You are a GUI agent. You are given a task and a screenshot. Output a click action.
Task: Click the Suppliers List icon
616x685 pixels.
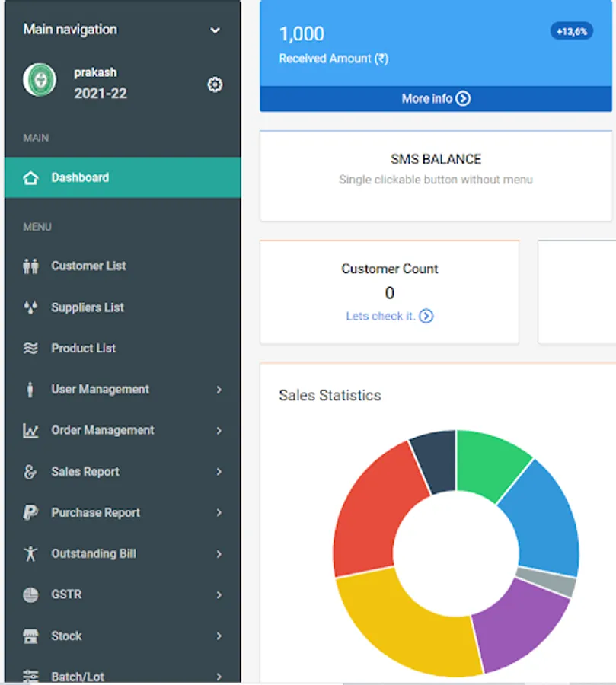tap(30, 307)
